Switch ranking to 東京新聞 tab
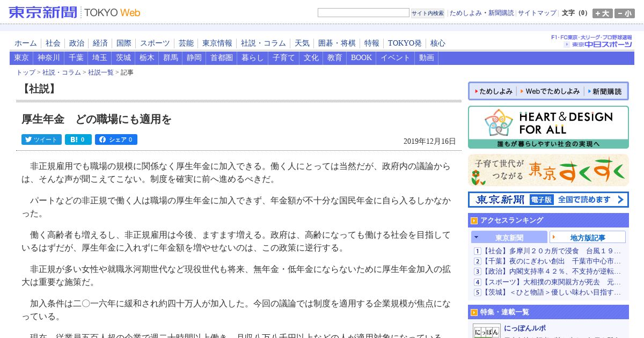Screen dimensions: 644x338 [x=509, y=237]
